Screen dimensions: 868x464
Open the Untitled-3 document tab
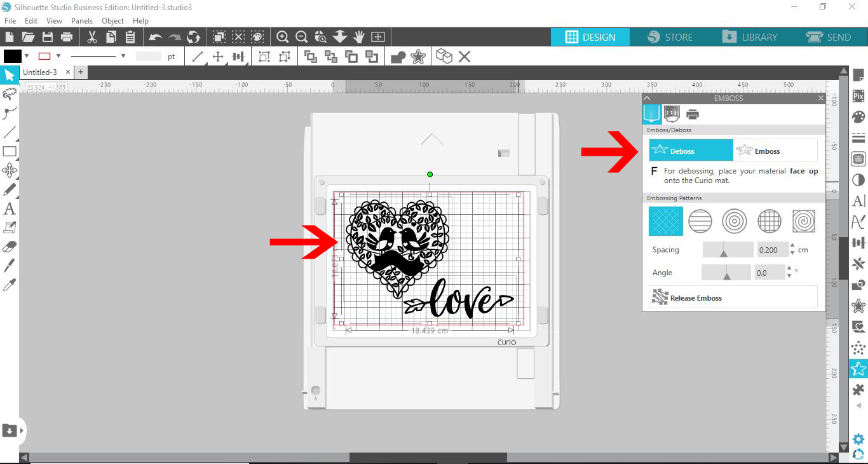(40, 72)
